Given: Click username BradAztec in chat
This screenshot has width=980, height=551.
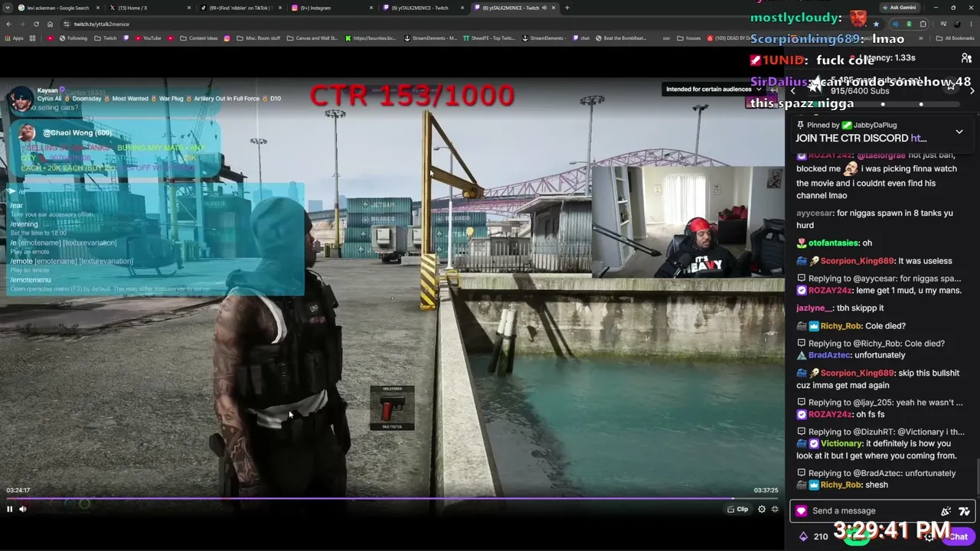Looking at the screenshot, I should (x=831, y=355).
